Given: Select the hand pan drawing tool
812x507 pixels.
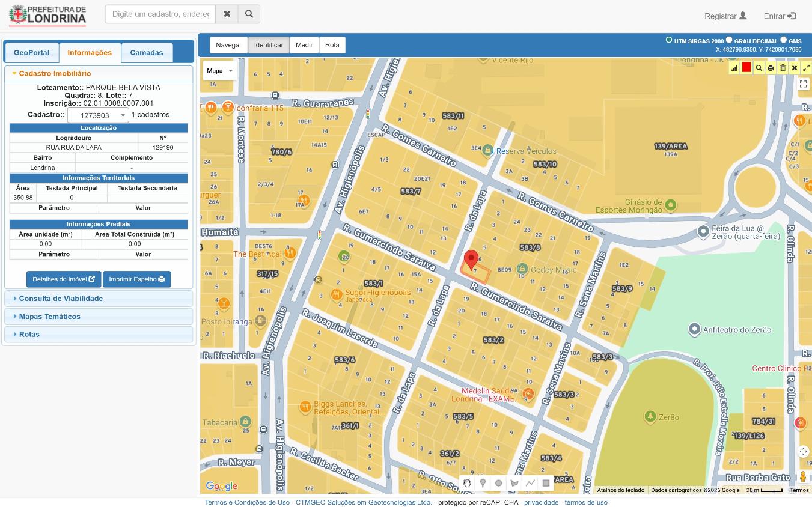Looking at the screenshot, I should click(x=467, y=483).
